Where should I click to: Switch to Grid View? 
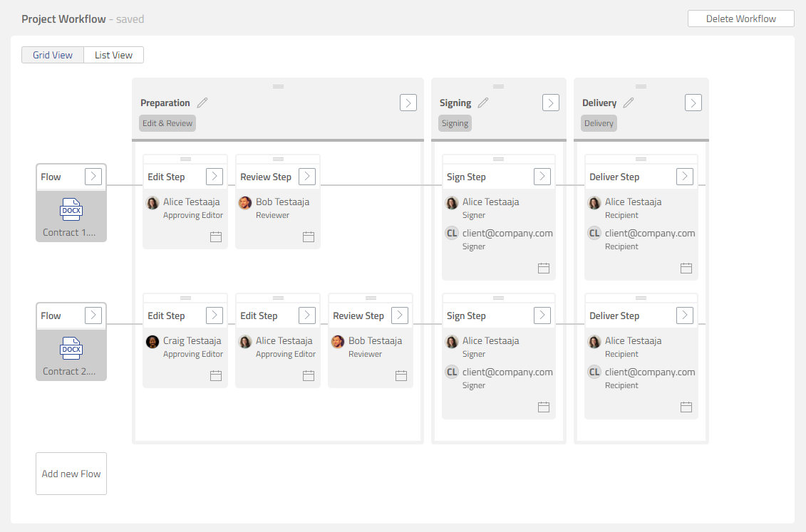(53, 55)
